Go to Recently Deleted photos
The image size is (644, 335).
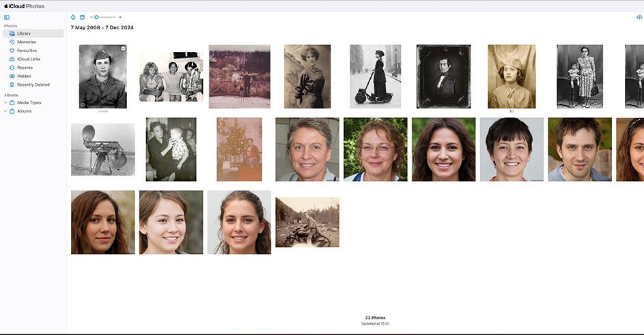coord(33,85)
